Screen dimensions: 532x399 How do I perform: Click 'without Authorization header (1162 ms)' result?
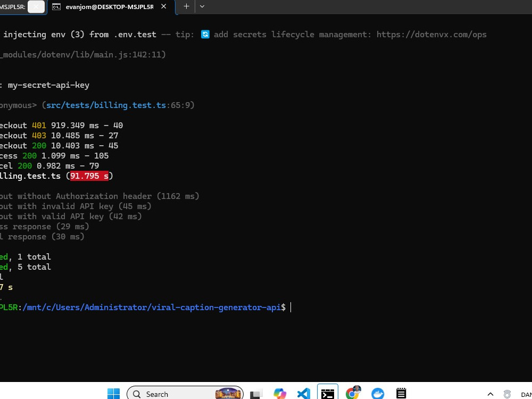(108, 196)
